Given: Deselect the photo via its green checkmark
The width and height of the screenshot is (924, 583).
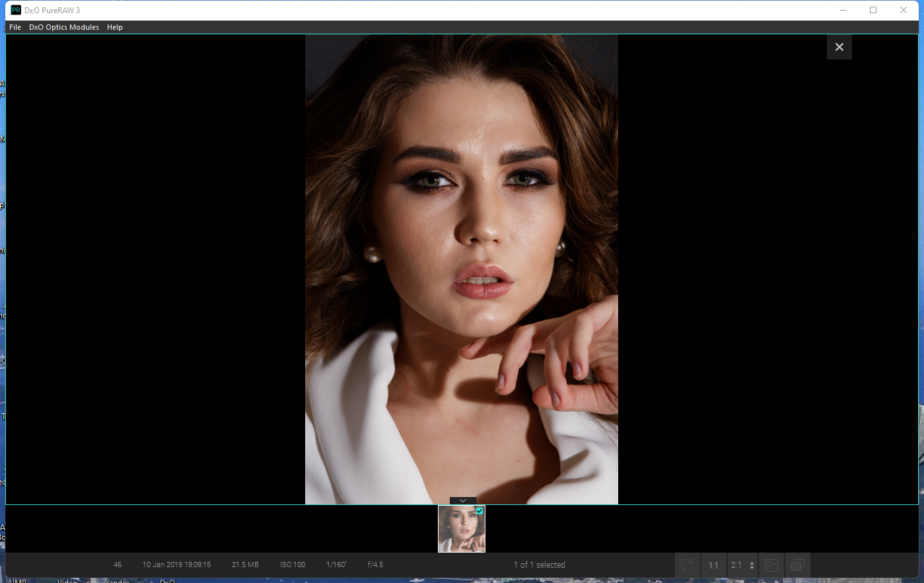Looking at the screenshot, I should point(480,511).
